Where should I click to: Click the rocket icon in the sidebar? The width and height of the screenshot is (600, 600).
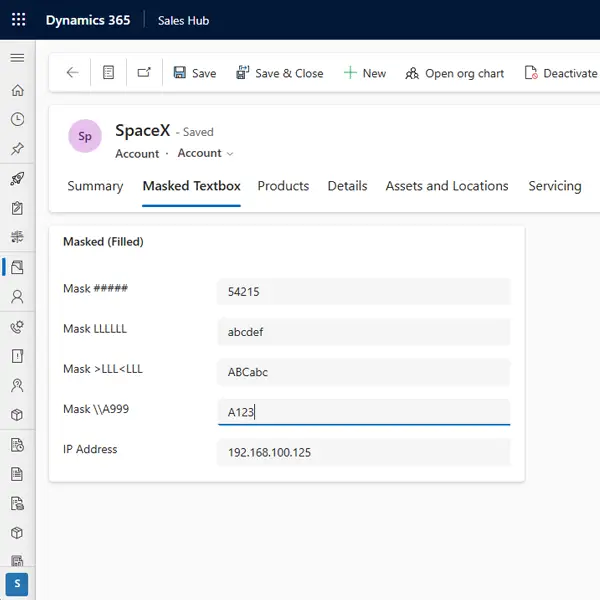(x=17, y=179)
